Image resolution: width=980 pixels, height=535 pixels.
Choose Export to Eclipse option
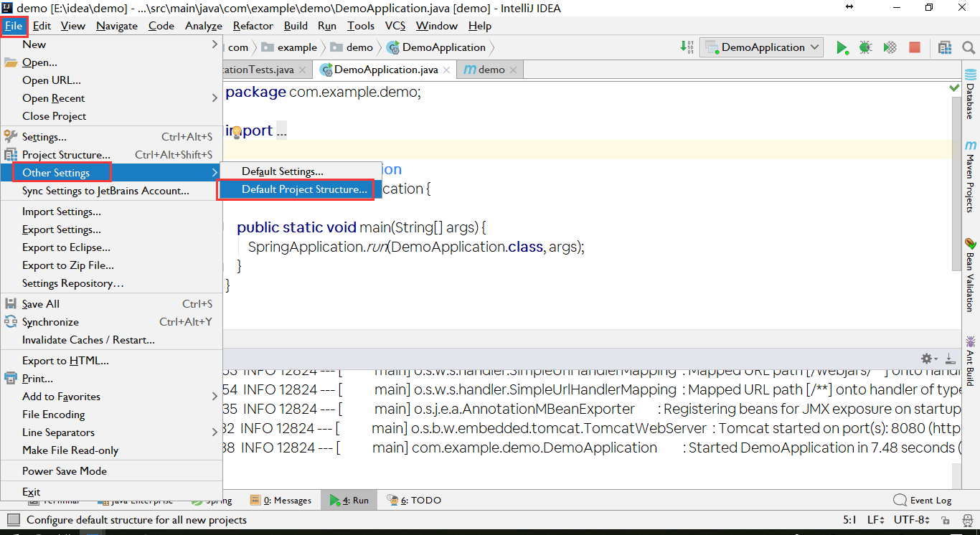[x=111, y=247]
